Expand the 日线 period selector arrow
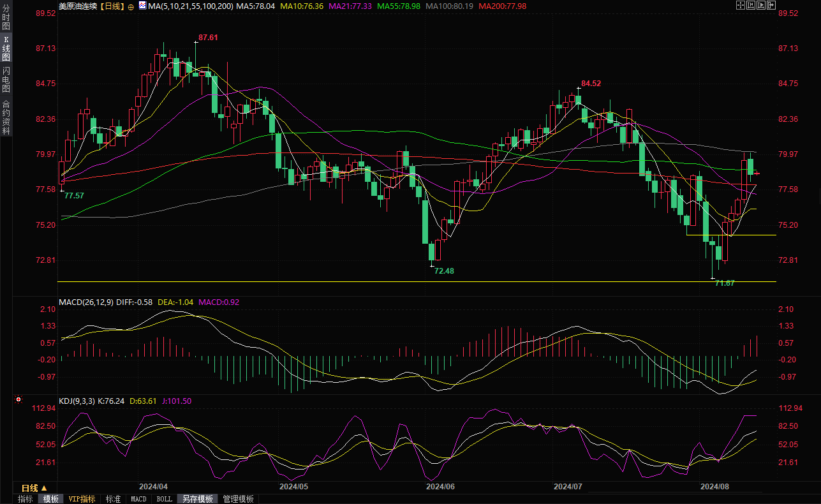This screenshot has height=504, width=821. [44, 488]
